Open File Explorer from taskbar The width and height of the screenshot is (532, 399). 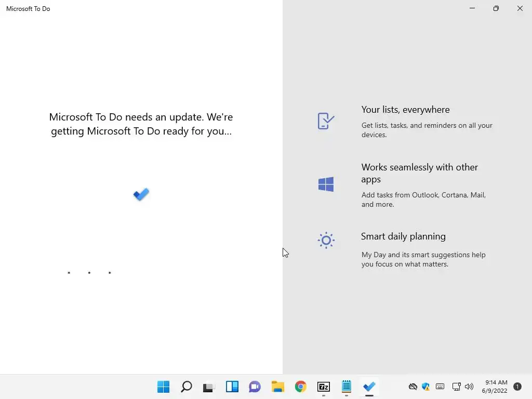pyautogui.click(x=278, y=387)
